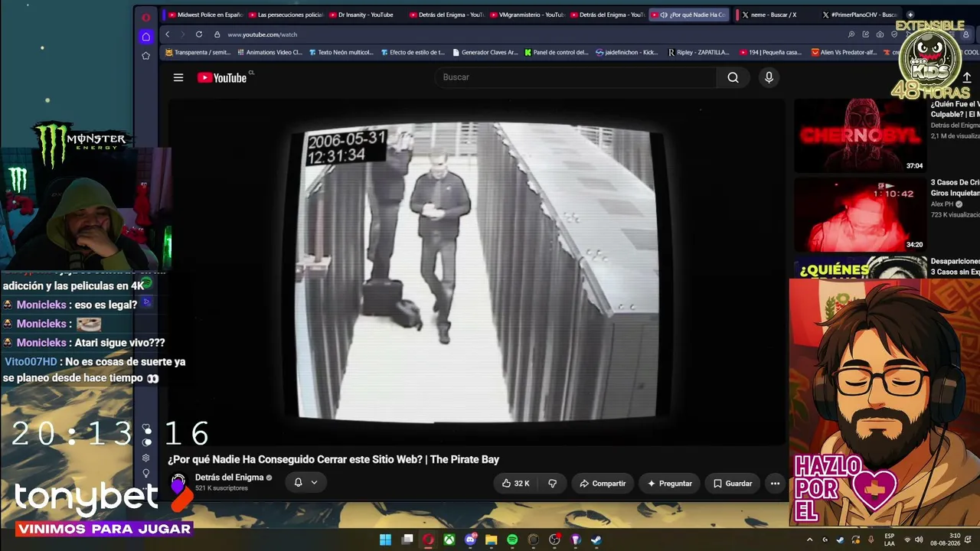This screenshot has width=980, height=551.
Task: Show hidden system tray icons
Action: click(809, 540)
